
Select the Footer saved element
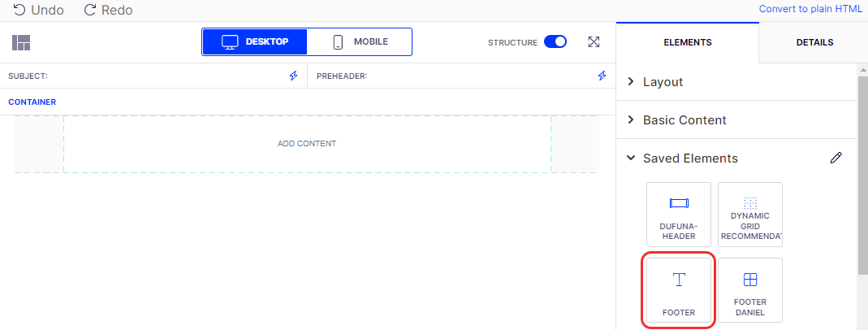[678, 291]
